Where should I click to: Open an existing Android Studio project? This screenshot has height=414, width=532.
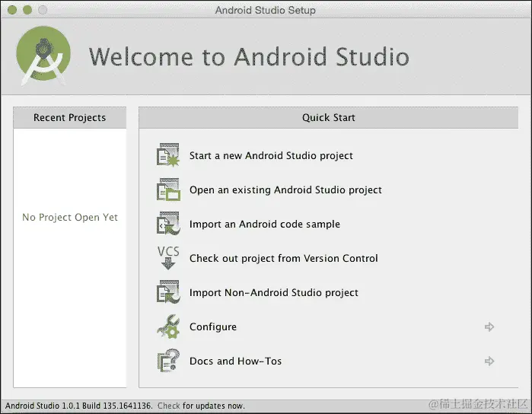pyautogui.click(x=285, y=190)
